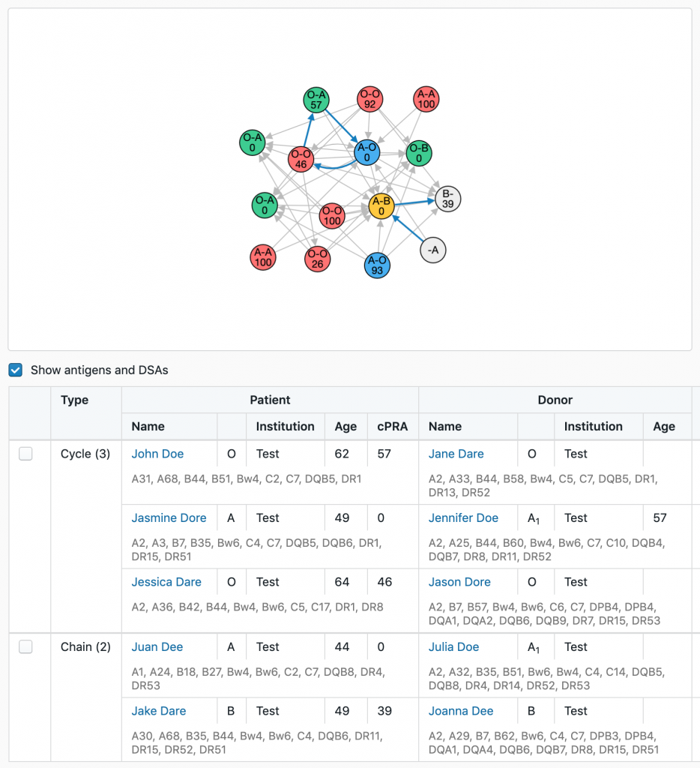This screenshot has height=768, width=700.
Task: Click the red O-O 26 node
Action: 317,259
